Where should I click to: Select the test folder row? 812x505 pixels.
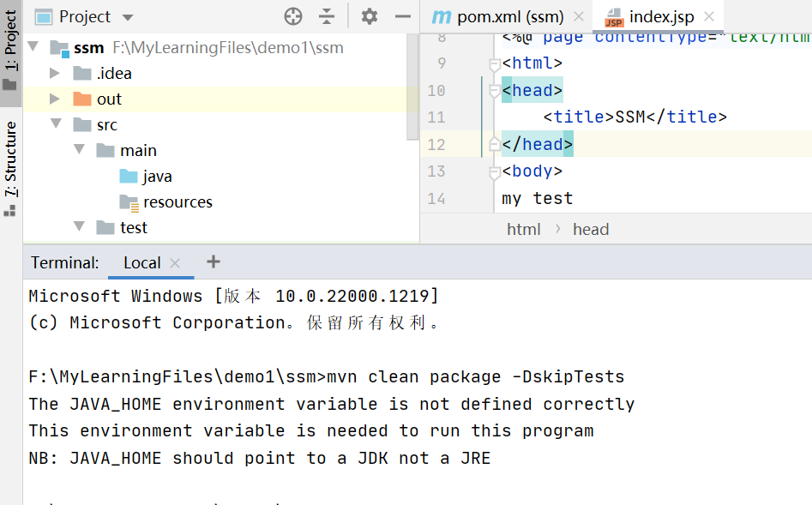click(220, 227)
